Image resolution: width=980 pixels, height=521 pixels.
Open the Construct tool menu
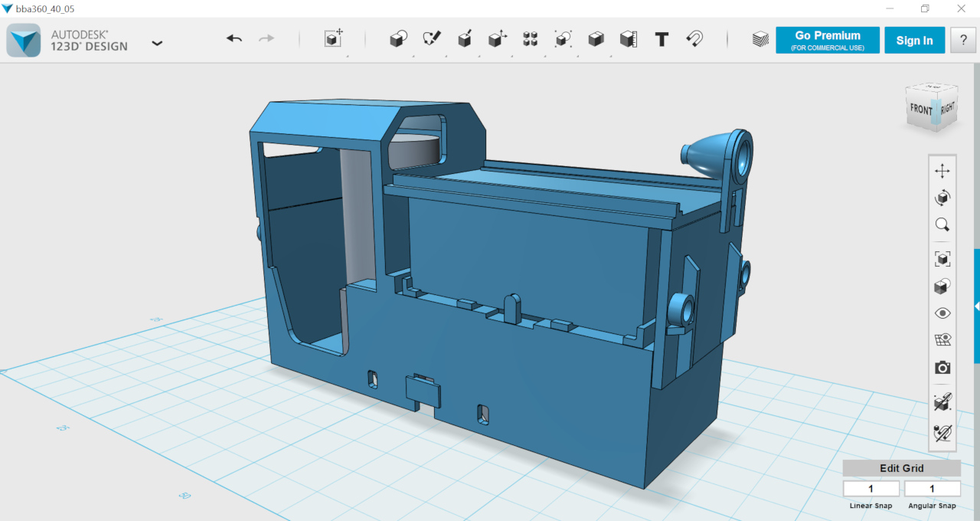[465, 39]
